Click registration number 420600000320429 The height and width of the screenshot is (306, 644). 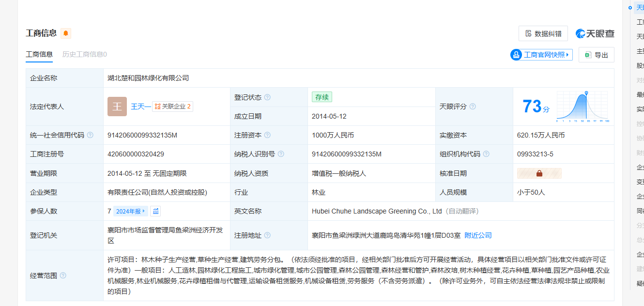(136, 154)
